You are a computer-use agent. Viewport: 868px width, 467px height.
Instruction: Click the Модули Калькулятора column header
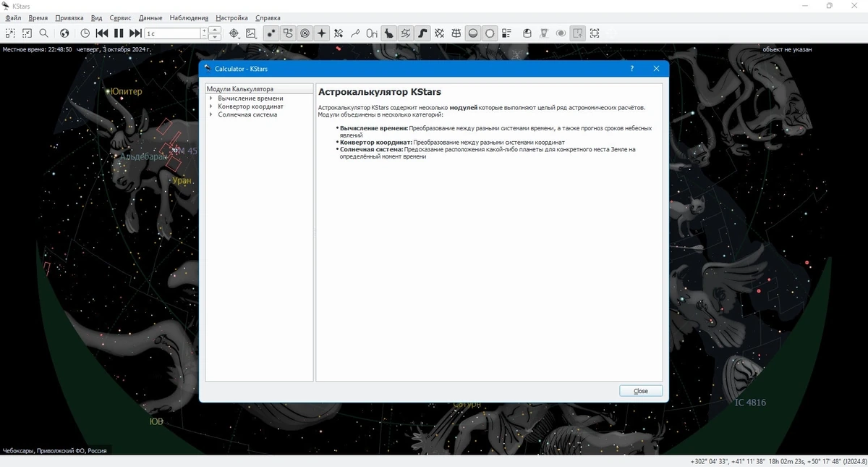coord(259,89)
